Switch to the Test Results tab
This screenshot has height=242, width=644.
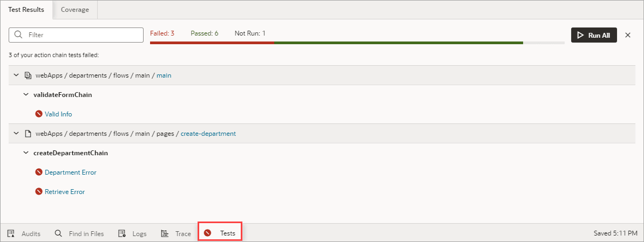click(x=26, y=10)
